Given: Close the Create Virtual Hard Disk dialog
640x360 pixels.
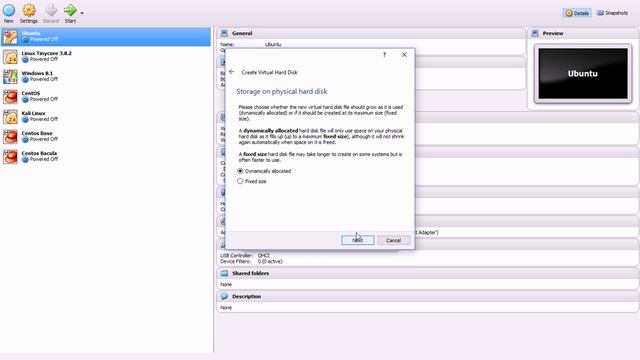Looking at the screenshot, I should 404,55.
